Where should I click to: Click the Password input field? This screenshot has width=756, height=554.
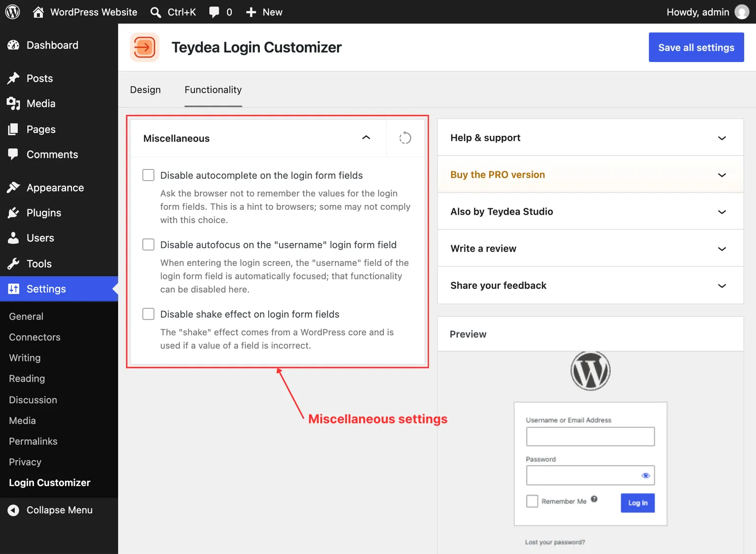coord(590,475)
